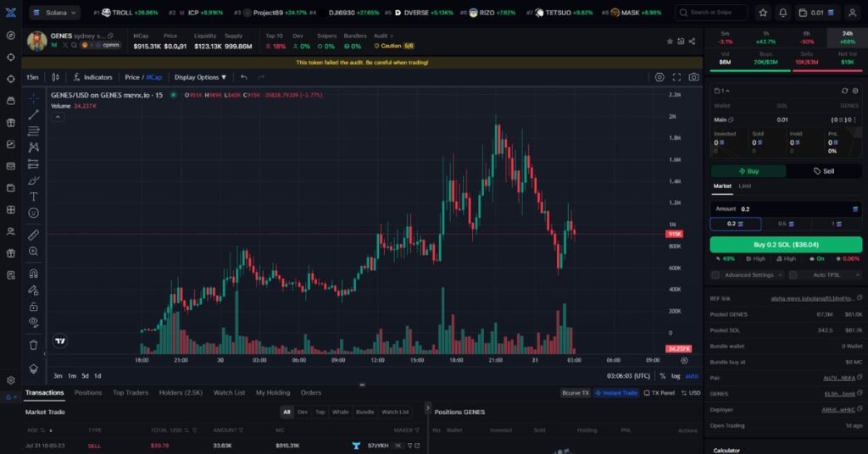868x454 pixels.
Task: Open the Indicators menu
Action: pyautogui.click(x=92, y=77)
